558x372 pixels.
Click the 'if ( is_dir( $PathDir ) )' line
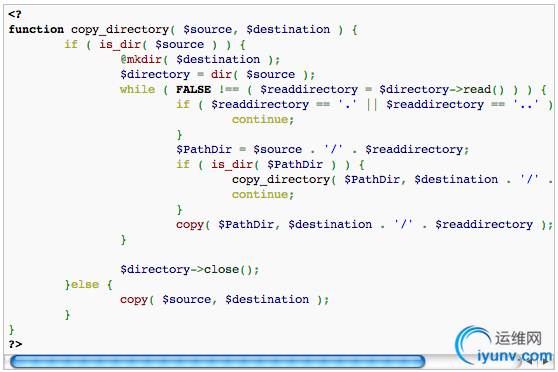point(270,164)
